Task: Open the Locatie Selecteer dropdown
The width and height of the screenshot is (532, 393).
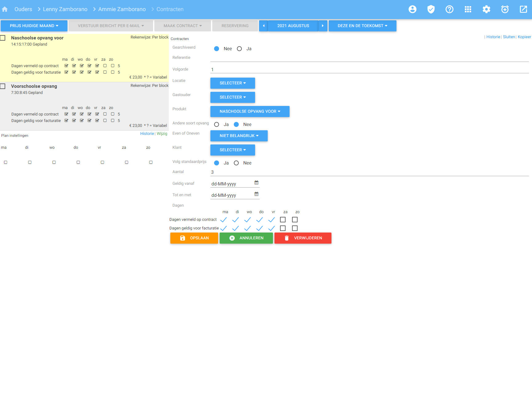Action: pyautogui.click(x=233, y=83)
